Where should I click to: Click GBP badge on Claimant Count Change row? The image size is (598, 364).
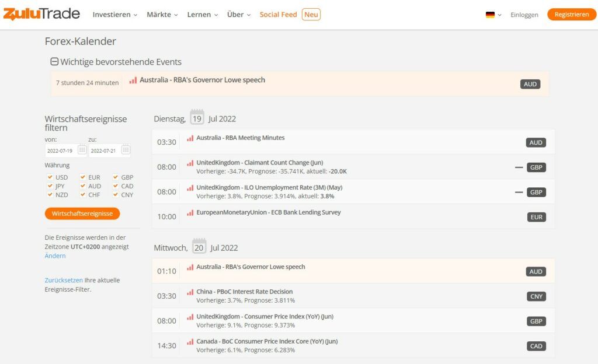tap(536, 167)
